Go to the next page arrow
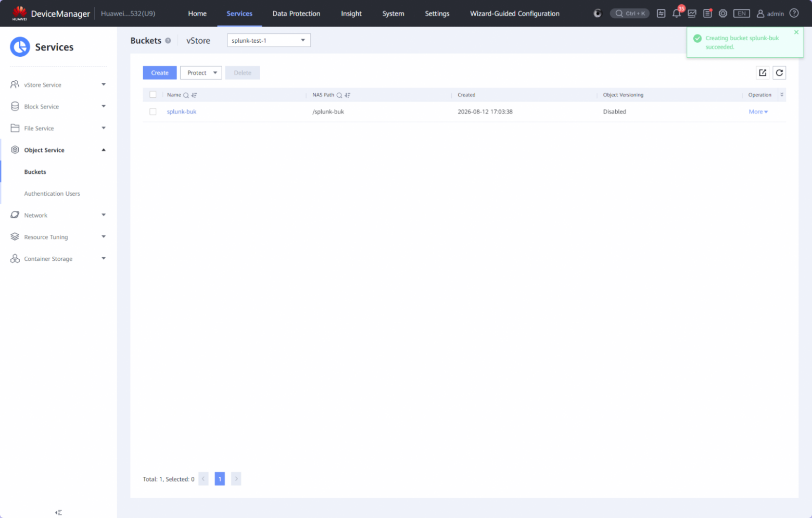812x518 pixels. [x=236, y=479]
